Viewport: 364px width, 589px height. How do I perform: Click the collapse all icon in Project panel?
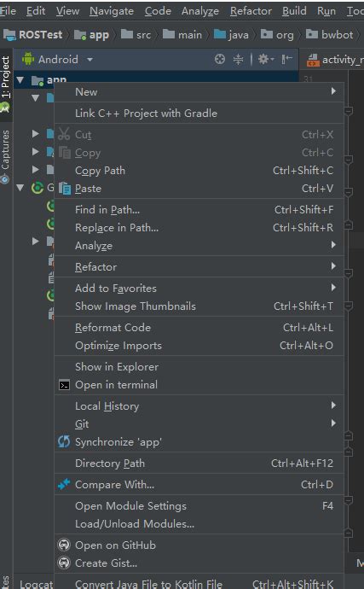239,60
